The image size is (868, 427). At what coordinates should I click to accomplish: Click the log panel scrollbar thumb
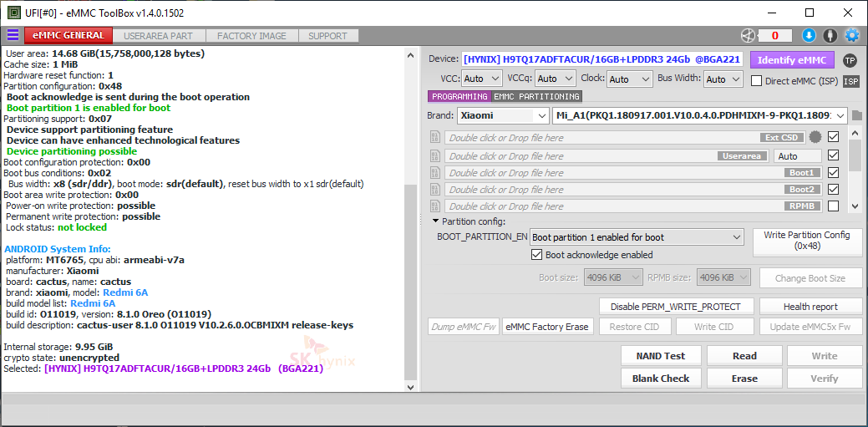pos(409,282)
